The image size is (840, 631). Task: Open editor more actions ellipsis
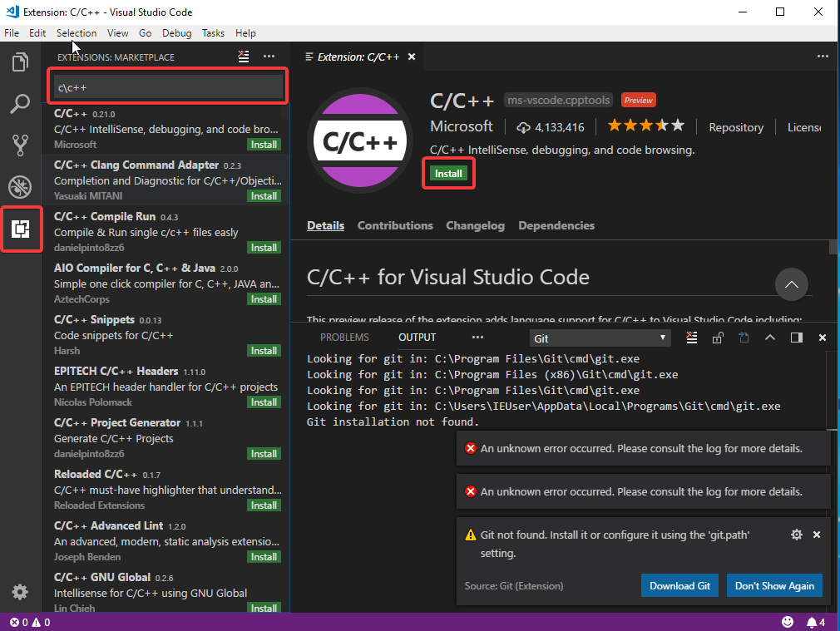pyautogui.click(x=823, y=57)
